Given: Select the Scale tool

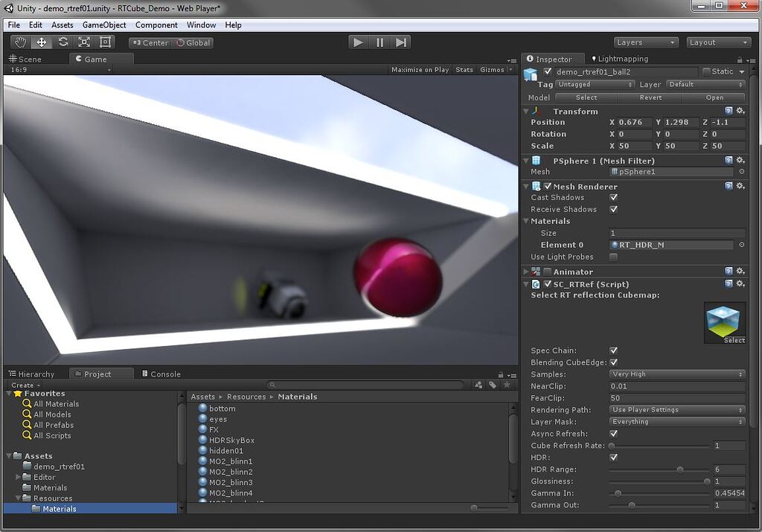Looking at the screenshot, I should point(83,42).
